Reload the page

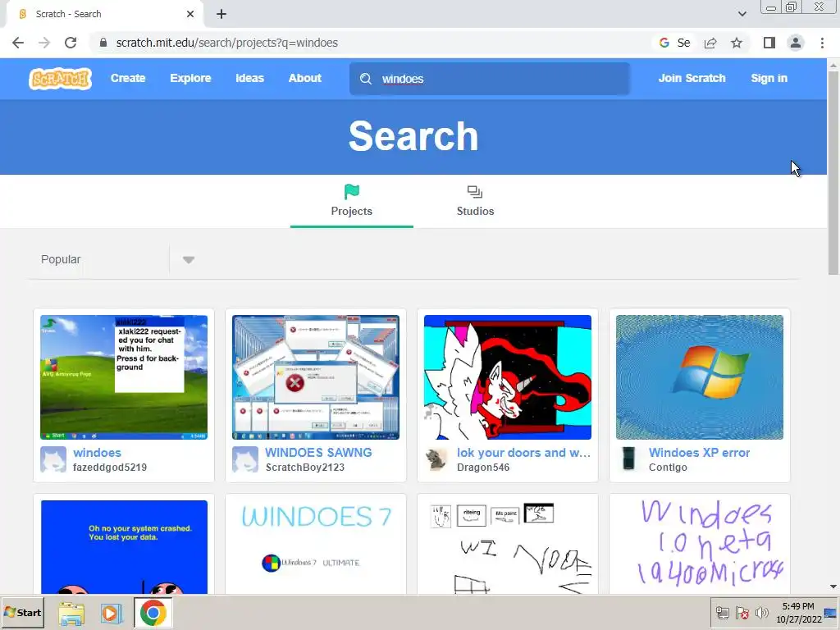point(71,43)
